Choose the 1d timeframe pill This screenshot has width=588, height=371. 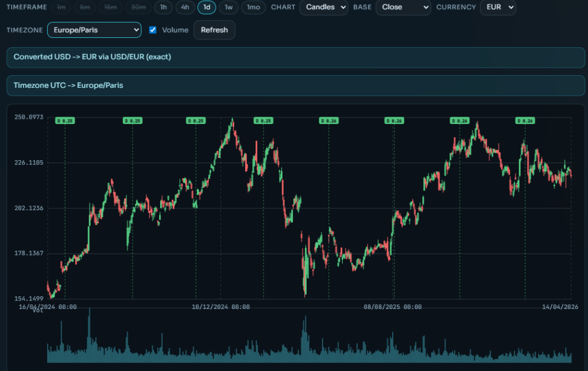pyautogui.click(x=207, y=7)
